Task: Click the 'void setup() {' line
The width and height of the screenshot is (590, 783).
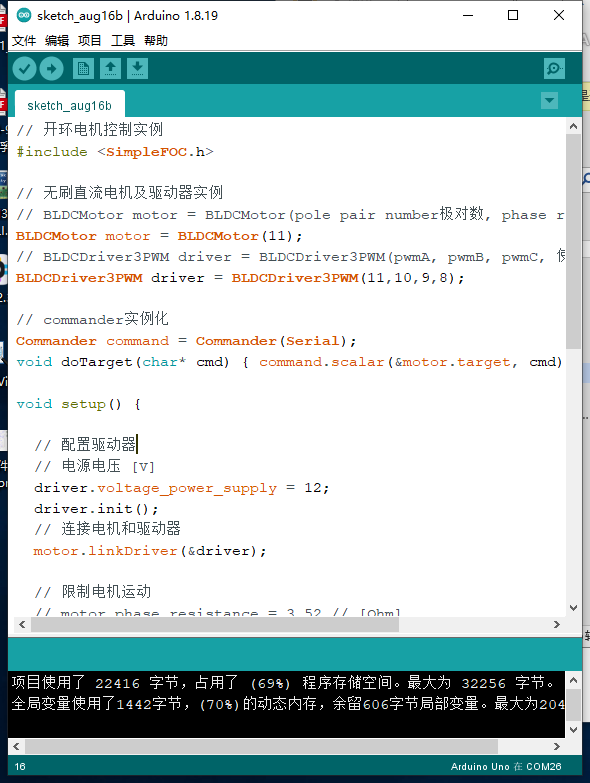Action: [78, 404]
